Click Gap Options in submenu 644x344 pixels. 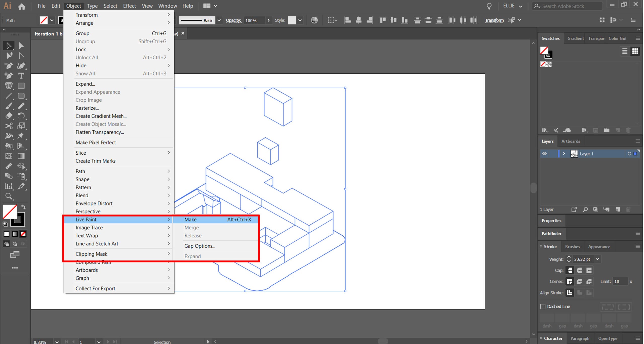coord(200,246)
